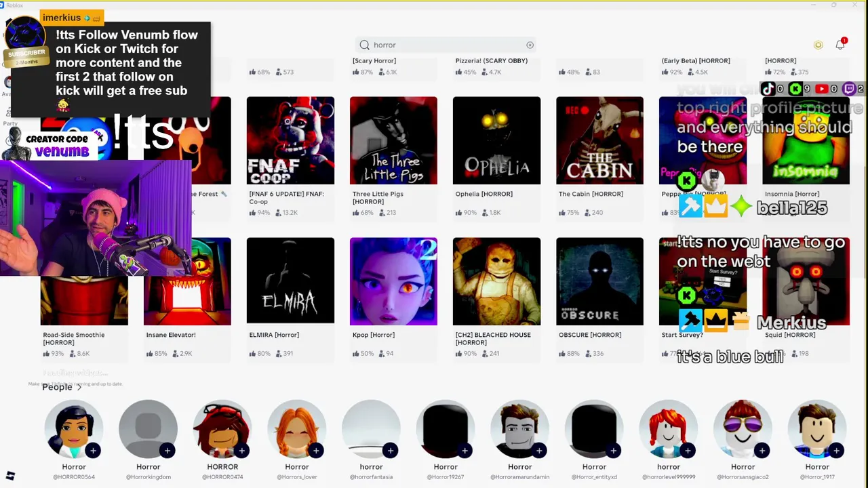The image size is (868, 488).
Task: Click the ELMIRA [Horror] title
Action: click(x=274, y=335)
